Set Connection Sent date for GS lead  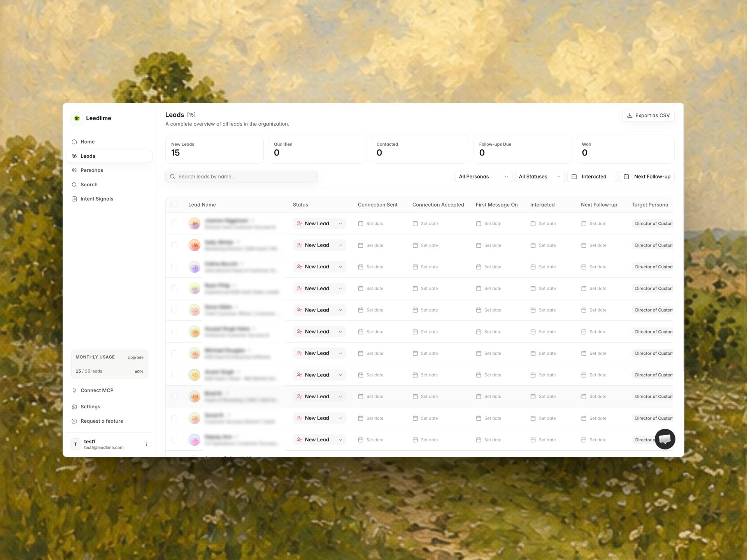pos(371,332)
